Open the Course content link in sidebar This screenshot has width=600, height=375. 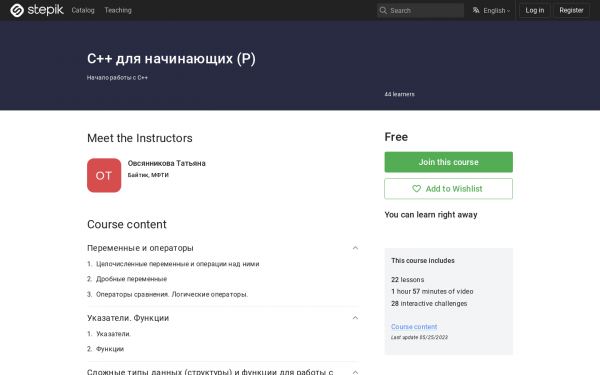tap(414, 327)
